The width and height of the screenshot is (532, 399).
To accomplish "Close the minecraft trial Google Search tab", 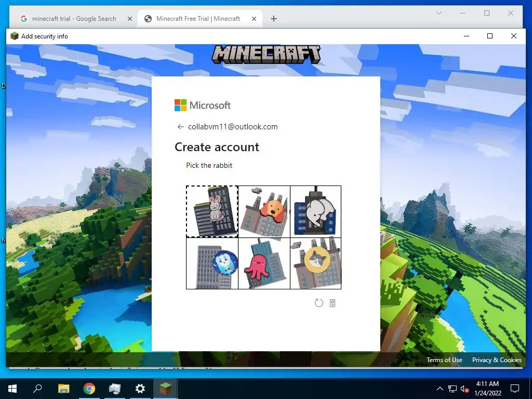I will (129, 19).
